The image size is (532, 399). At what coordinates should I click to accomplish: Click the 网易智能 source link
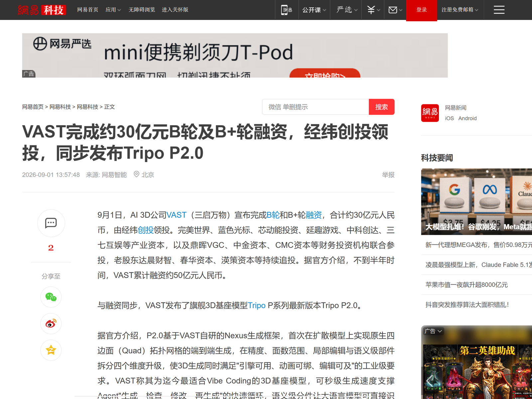point(114,175)
